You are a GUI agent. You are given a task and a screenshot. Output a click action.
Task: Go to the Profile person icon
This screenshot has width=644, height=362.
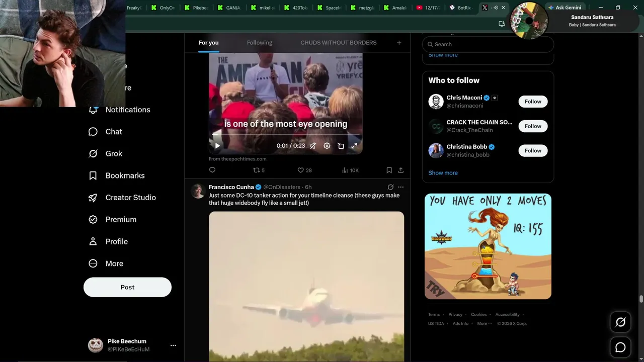93,241
